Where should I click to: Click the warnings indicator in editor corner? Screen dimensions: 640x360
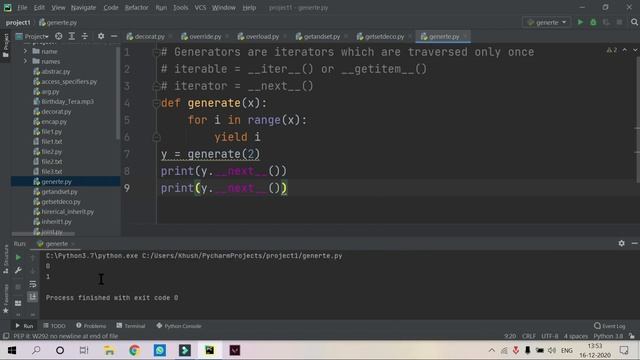coord(612,50)
